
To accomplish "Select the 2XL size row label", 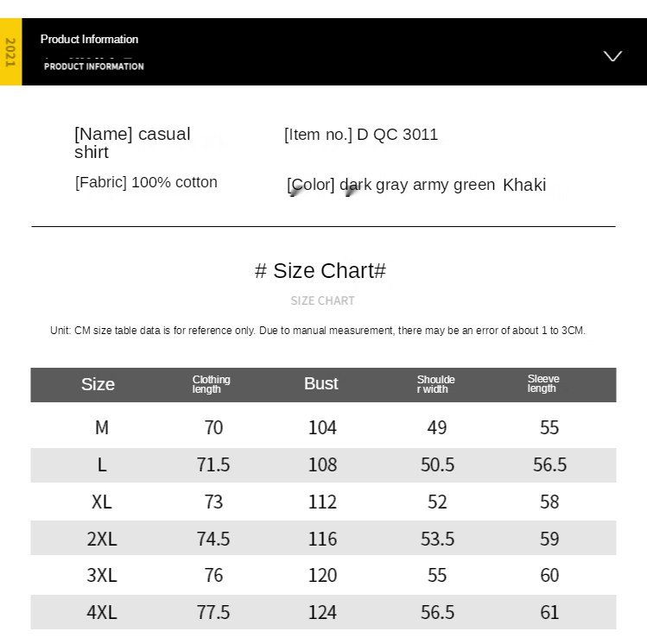I will pyautogui.click(x=102, y=539).
